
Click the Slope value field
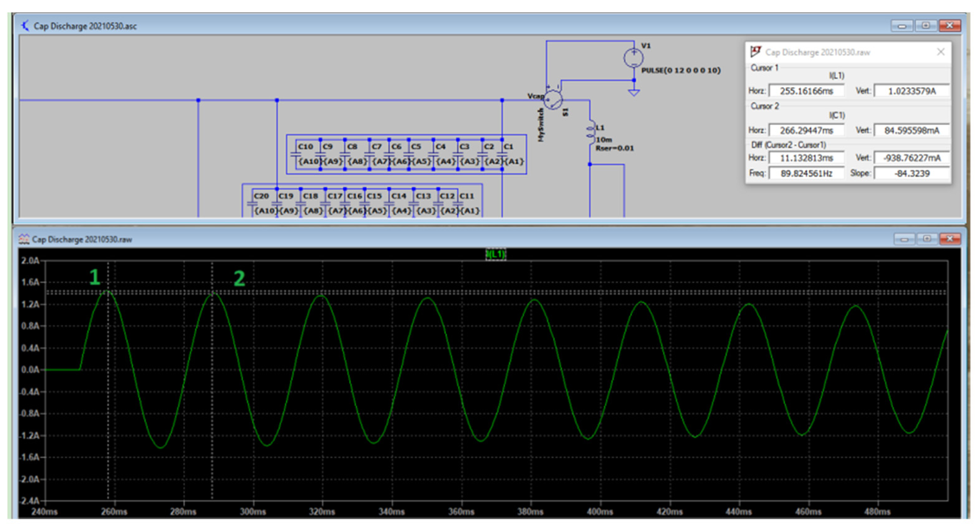click(911, 173)
